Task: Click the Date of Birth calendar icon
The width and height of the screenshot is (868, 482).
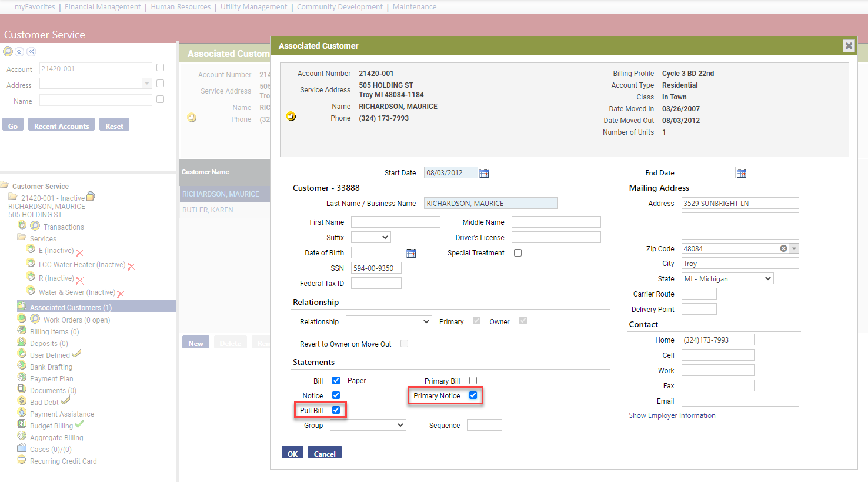Action: point(411,253)
